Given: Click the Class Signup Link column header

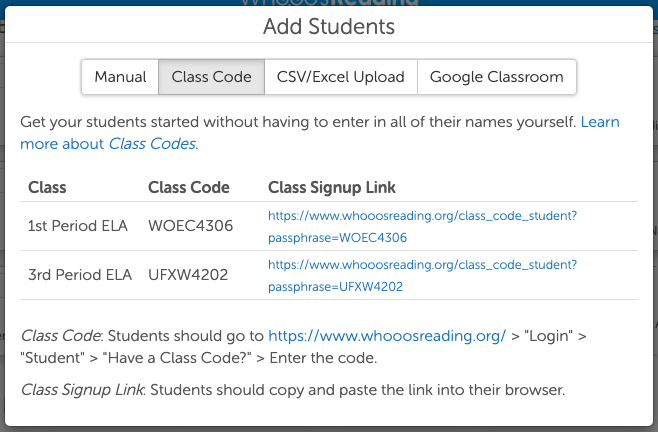Looking at the screenshot, I should (332, 187).
